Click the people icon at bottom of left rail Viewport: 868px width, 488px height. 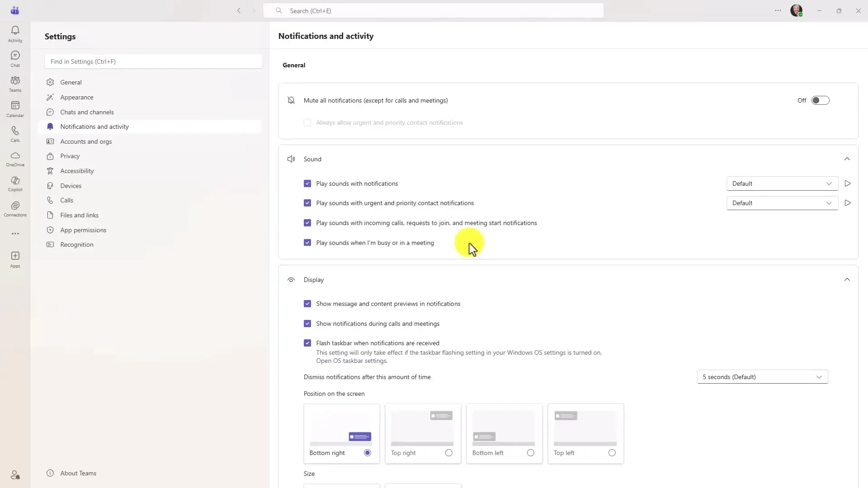pyautogui.click(x=15, y=475)
